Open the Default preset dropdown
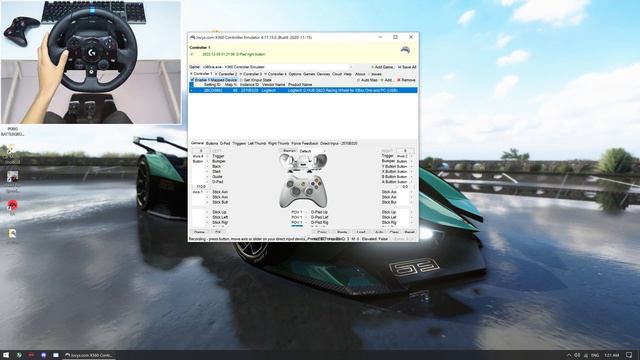 pos(312,151)
